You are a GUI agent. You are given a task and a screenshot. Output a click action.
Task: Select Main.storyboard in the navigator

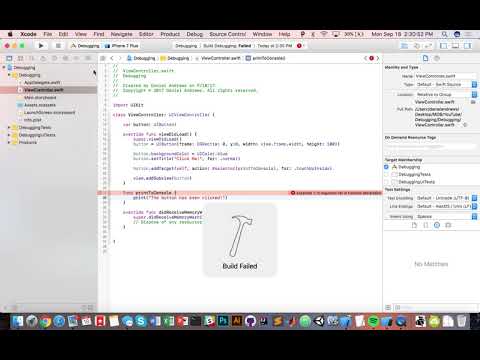(40, 97)
